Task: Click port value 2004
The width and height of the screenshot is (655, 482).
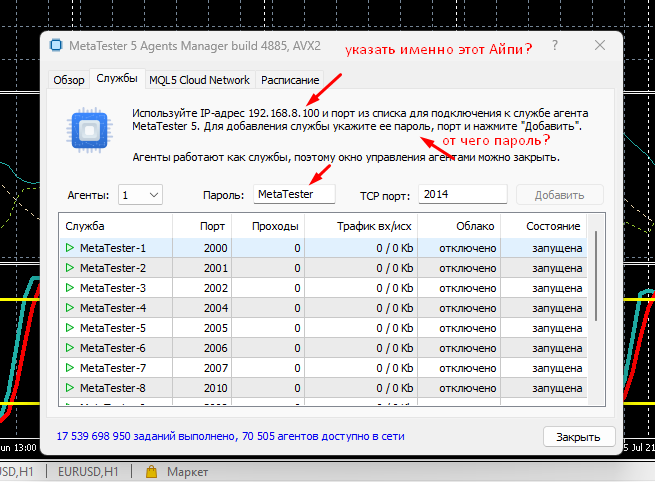Action: 216,308
